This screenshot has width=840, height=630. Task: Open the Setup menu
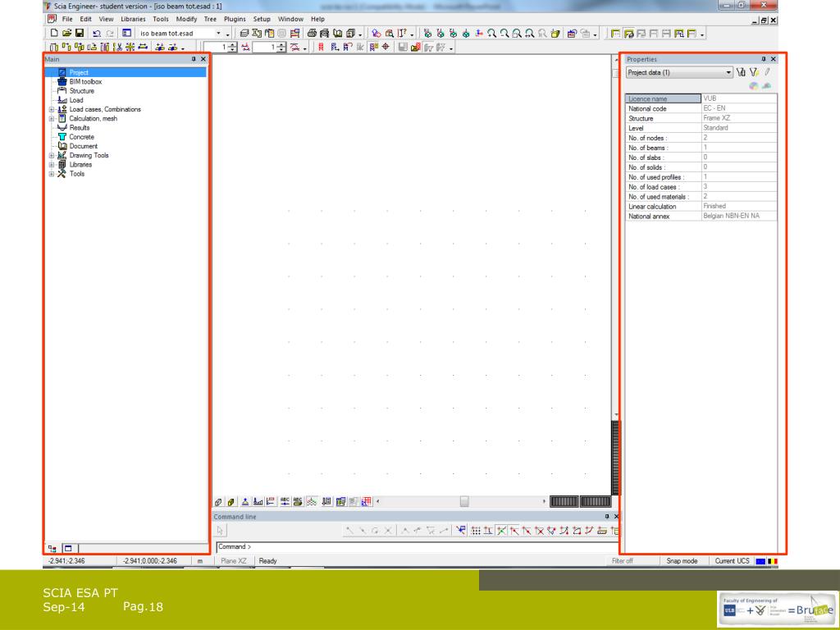[262, 19]
